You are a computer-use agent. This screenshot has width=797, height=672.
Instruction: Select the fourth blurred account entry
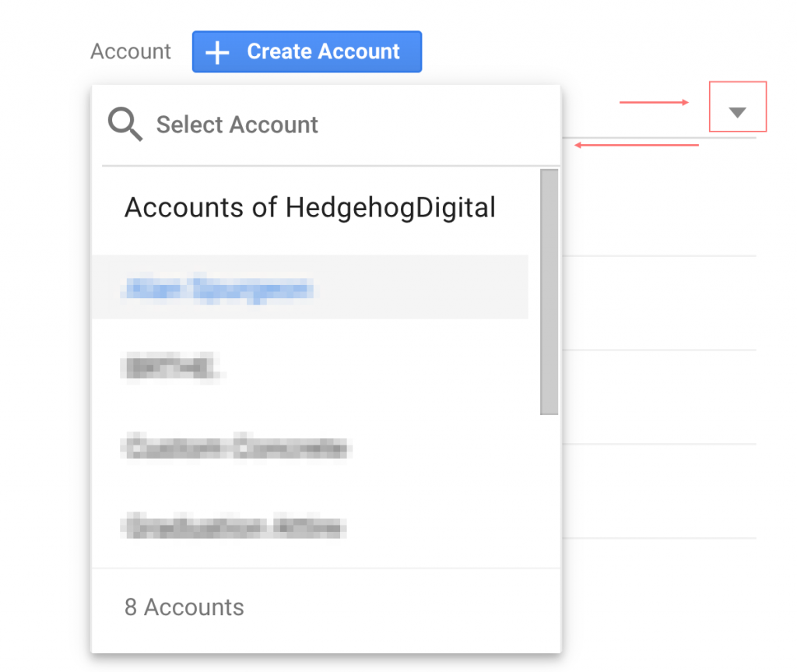[x=233, y=526]
